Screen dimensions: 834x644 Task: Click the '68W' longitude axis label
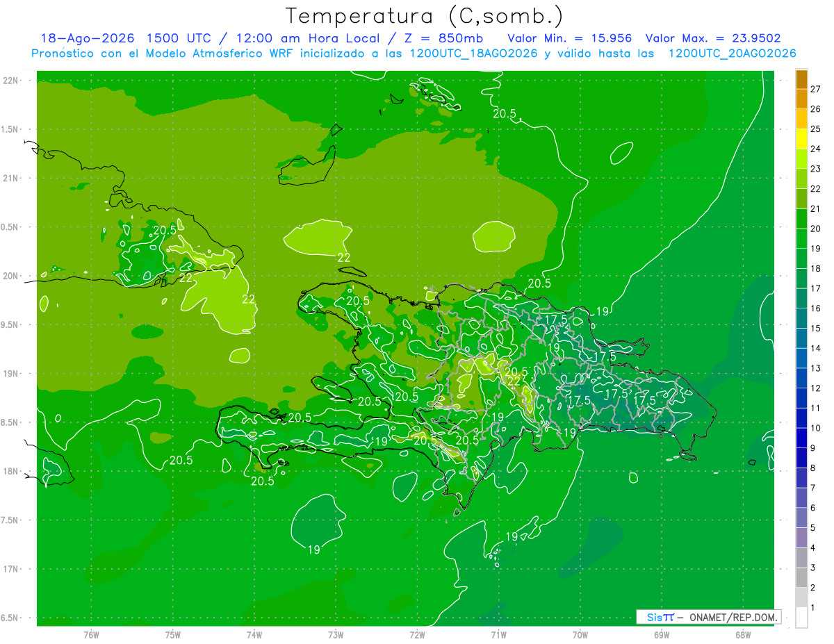[742, 634]
